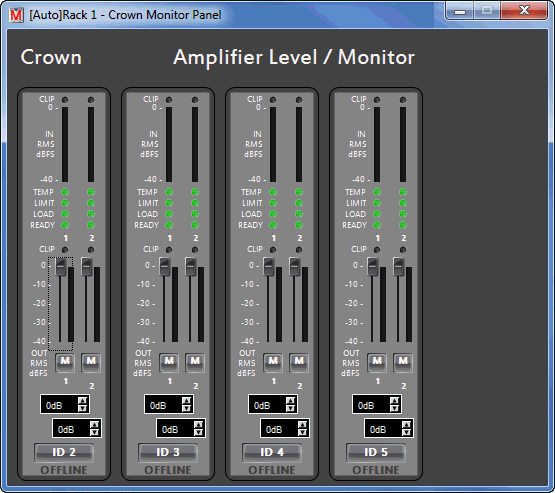Image resolution: width=555 pixels, height=493 pixels.
Task: Decrease ID 3 channel 1 gain with down arrow
Action: tap(187, 408)
